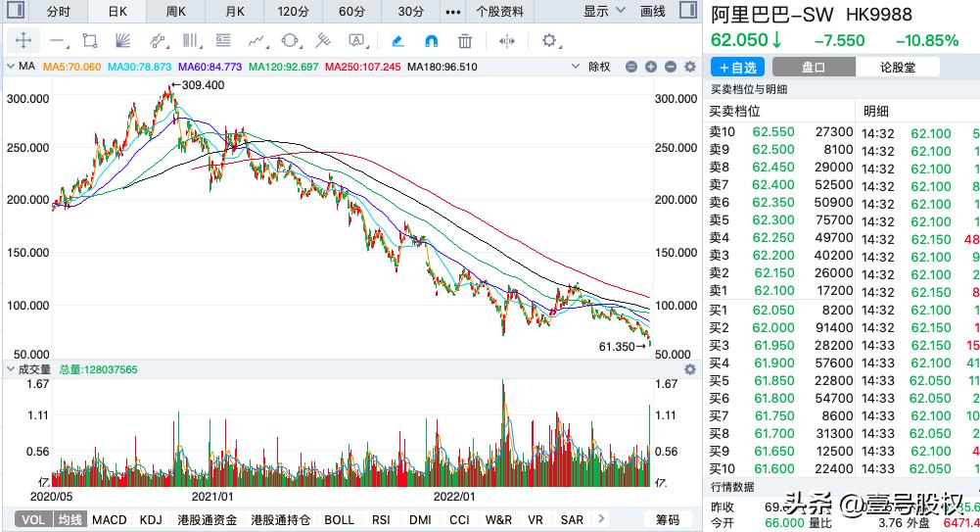
Task: Switch to the 日K daily chart tab
Action: (117, 11)
